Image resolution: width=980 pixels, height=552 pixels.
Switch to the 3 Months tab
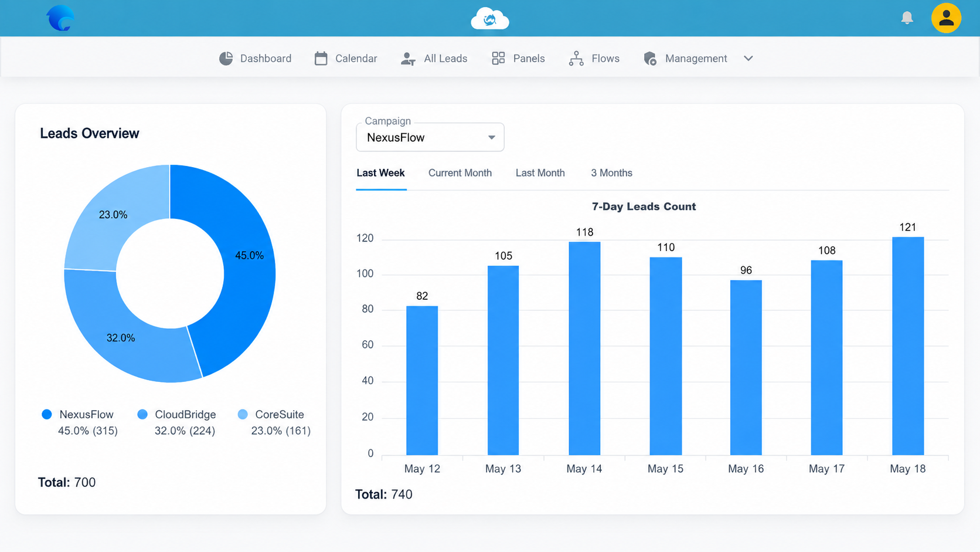tap(611, 173)
